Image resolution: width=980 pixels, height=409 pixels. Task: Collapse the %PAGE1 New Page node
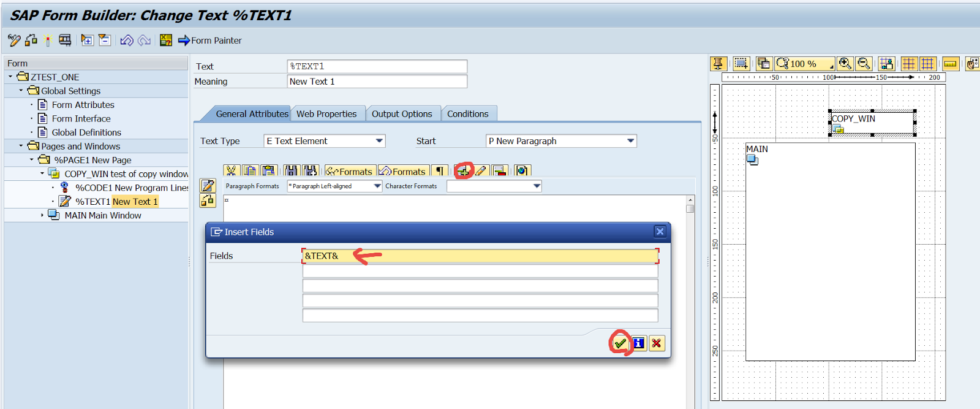coord(32,159)
